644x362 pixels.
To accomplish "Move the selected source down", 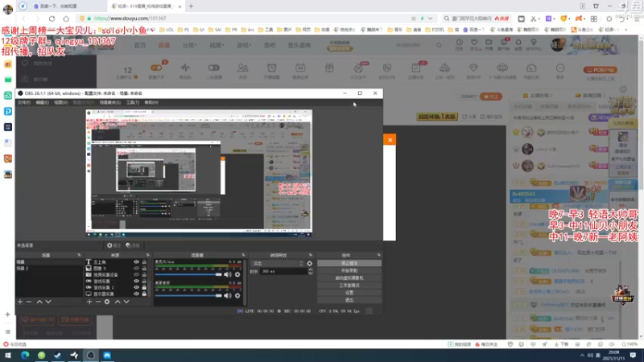I will (126, 302).
